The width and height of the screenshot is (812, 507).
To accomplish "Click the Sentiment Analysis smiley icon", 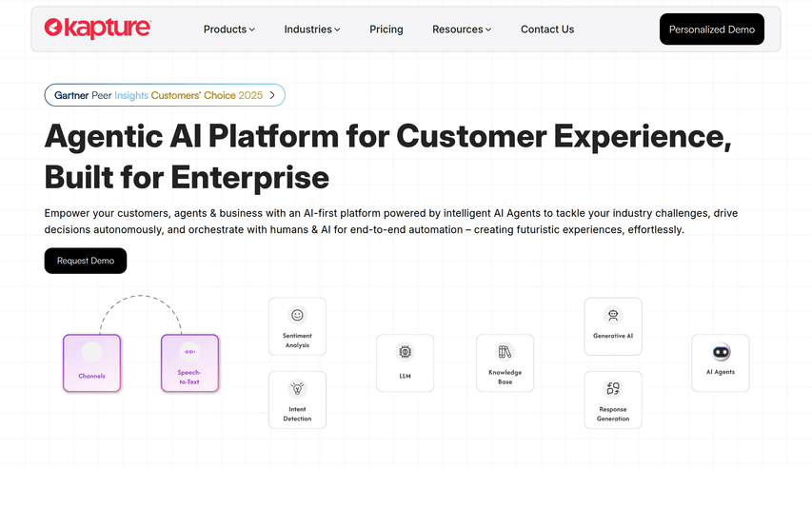I will point(297,315).
